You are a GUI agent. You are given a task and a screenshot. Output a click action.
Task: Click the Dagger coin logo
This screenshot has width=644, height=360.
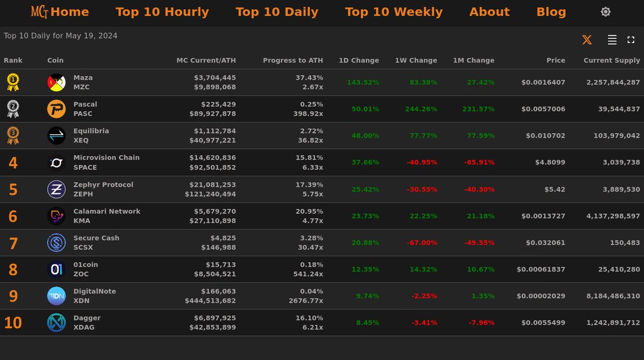(56, 322)
